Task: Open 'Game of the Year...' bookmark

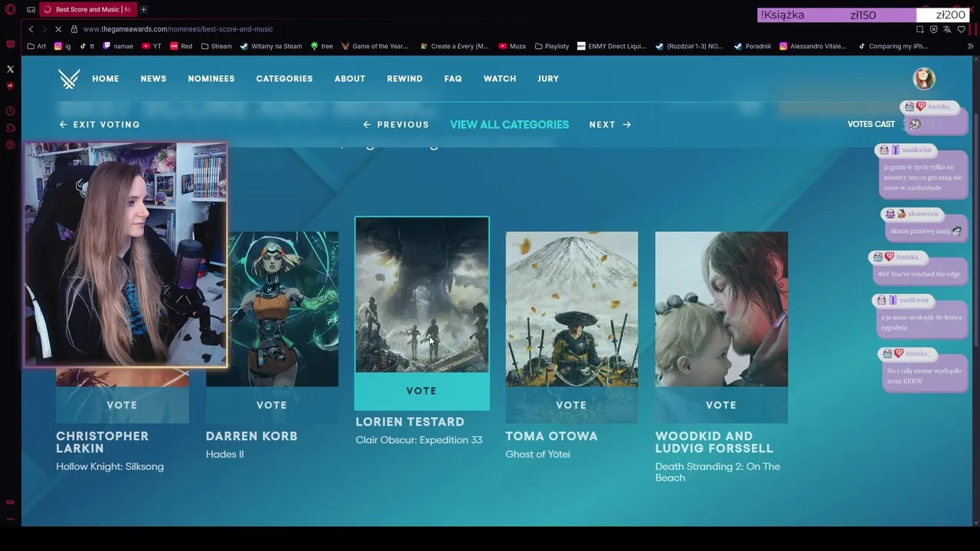Action: click(x=375, y=46)
